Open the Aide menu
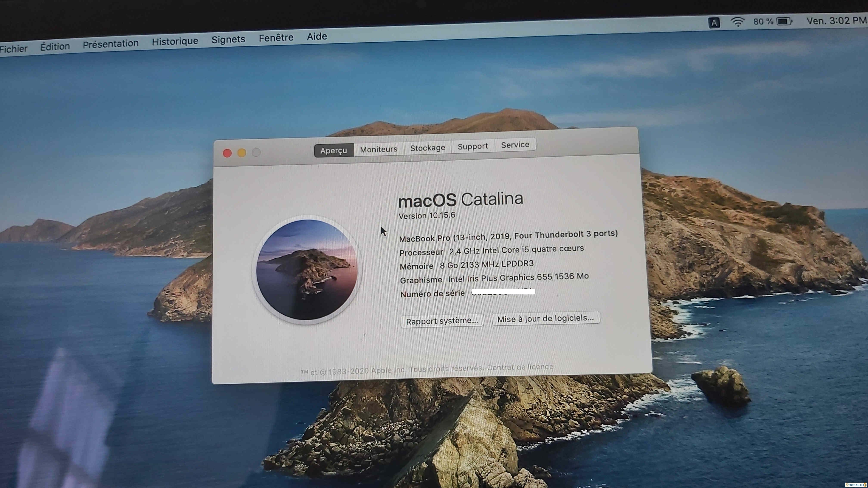The image size is (868, 488). coord(317,36)
